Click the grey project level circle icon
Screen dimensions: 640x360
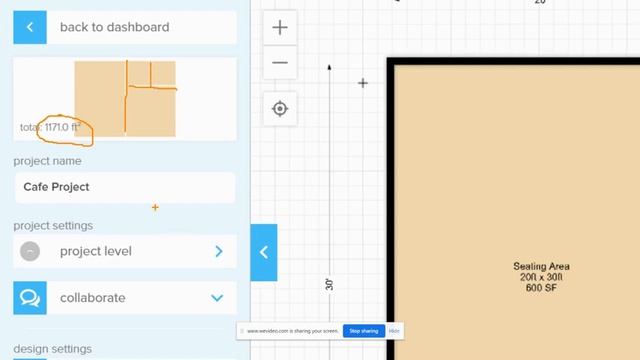point(30,251)
